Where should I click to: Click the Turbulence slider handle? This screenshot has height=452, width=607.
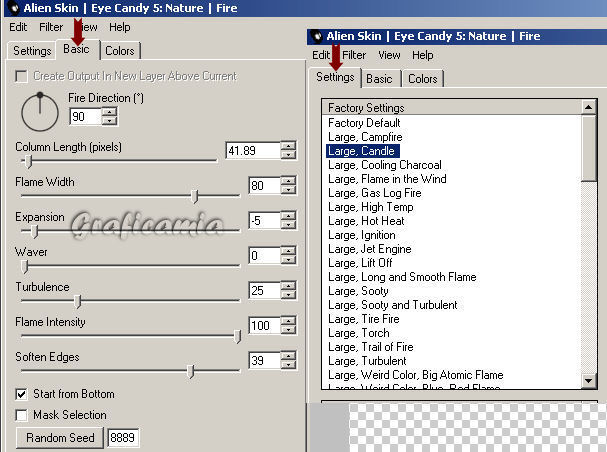point(77,301)
